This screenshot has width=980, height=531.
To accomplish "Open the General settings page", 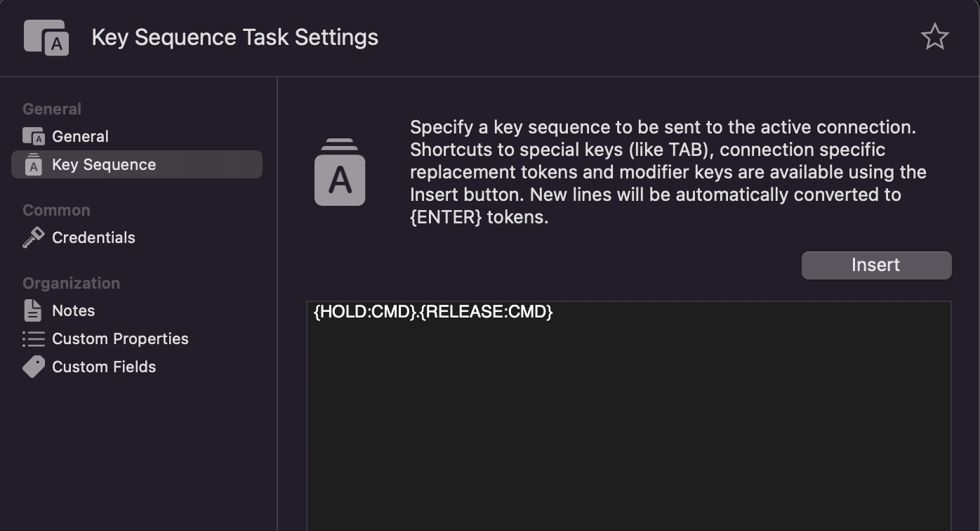I will (x=80, y=136).
